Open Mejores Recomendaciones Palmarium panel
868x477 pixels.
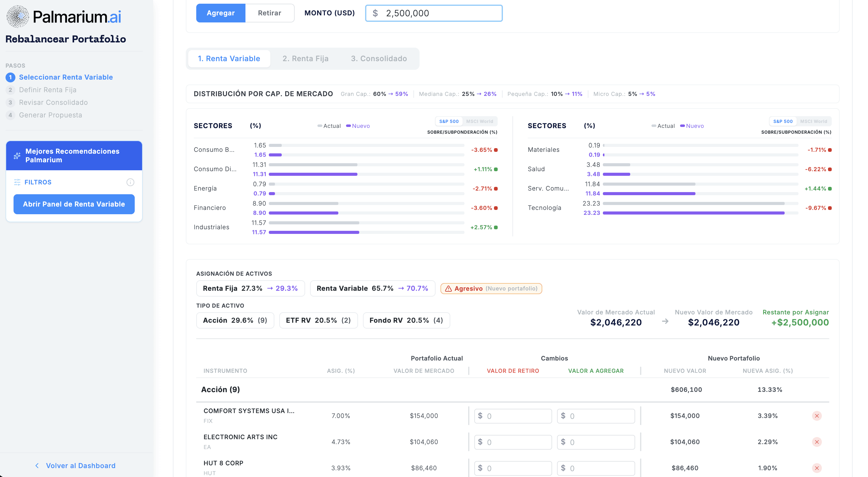(x=74, y=156)
